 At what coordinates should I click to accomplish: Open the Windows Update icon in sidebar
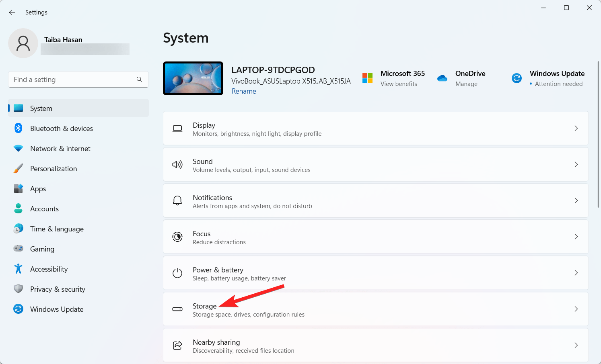[x=19, y=309]
